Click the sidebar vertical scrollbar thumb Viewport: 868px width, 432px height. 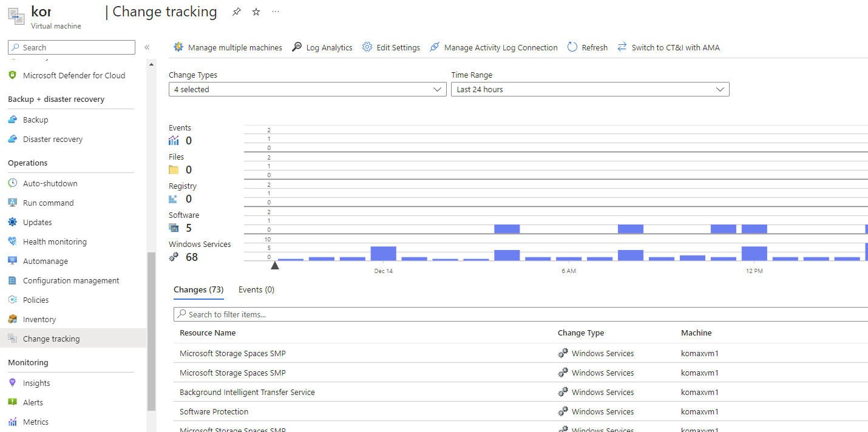tap(151, 331)
